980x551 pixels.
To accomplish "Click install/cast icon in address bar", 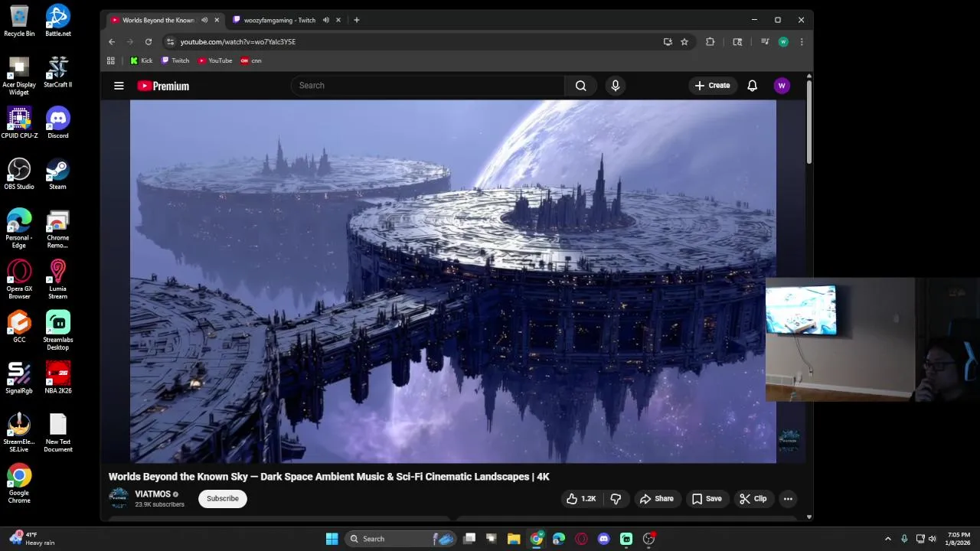I will tap(668, 42).
